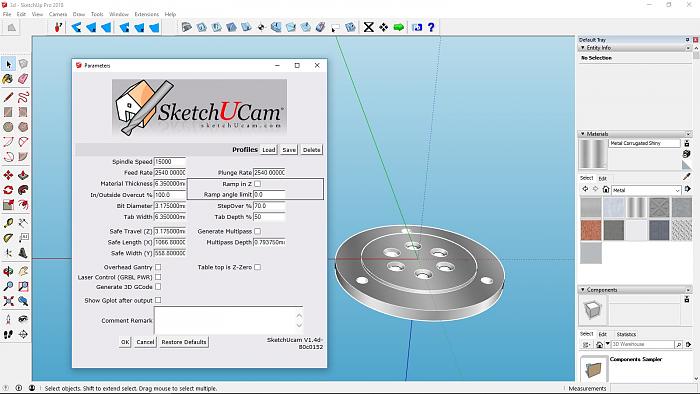Select the red brick material swatch

(591, 231)
